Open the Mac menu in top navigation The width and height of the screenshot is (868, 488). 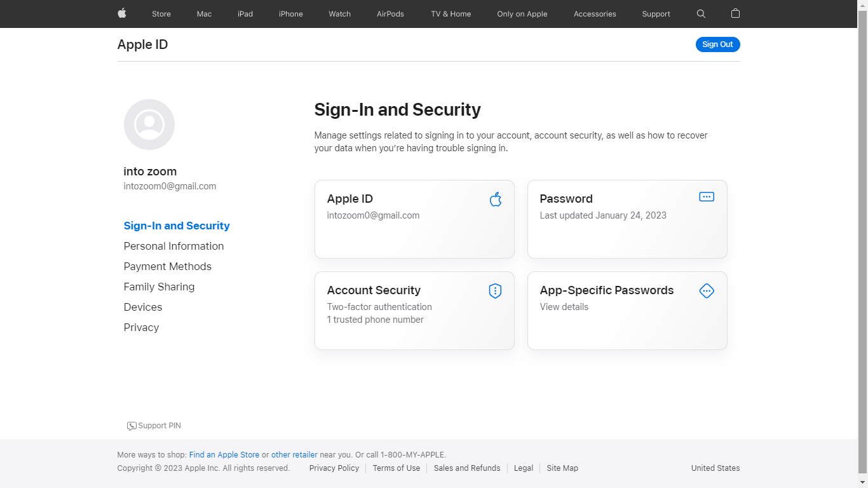[204, 14]
